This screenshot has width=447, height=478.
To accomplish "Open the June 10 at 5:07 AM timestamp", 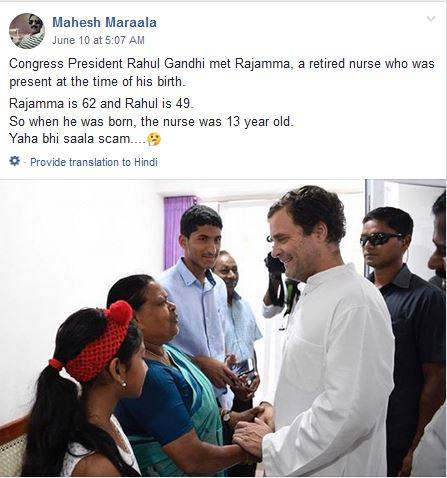I will [x=98, y=40].
